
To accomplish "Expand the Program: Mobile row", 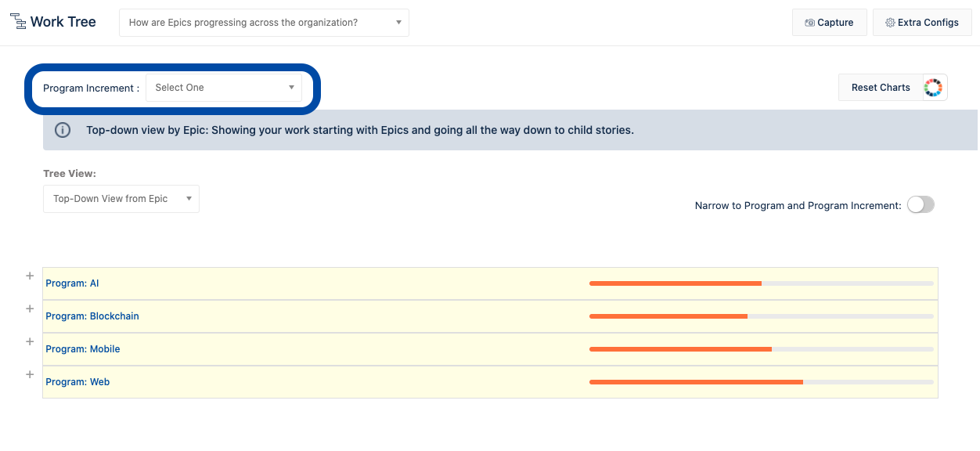I will [29, 341].
